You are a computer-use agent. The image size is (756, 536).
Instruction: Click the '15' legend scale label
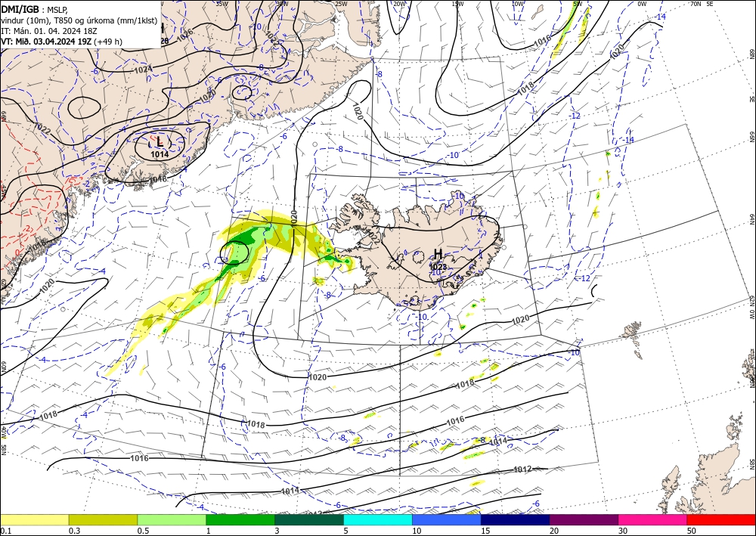[485, 531]
